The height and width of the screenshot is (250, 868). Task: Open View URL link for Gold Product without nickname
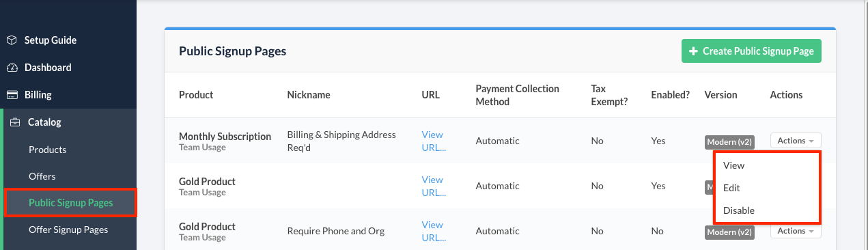point(434,186)
